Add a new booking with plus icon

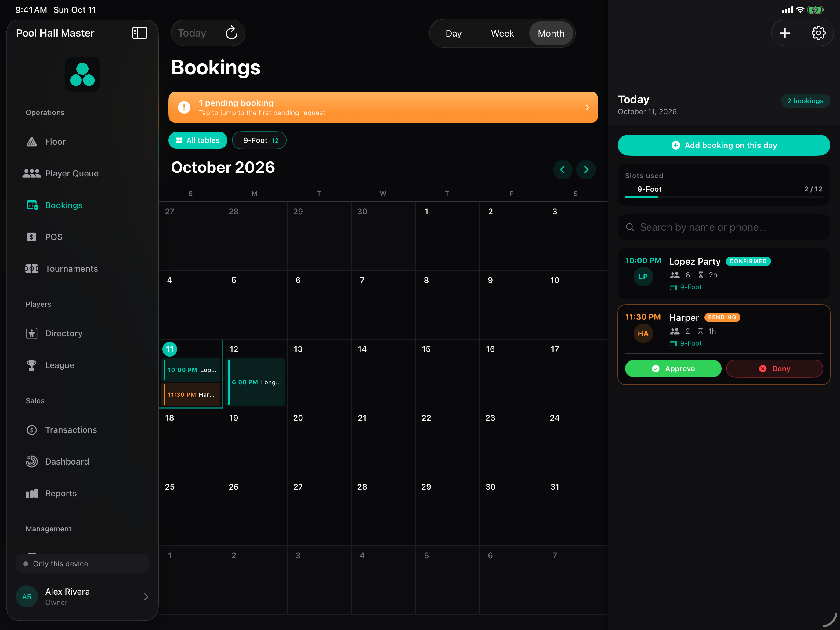pos(784,33)
